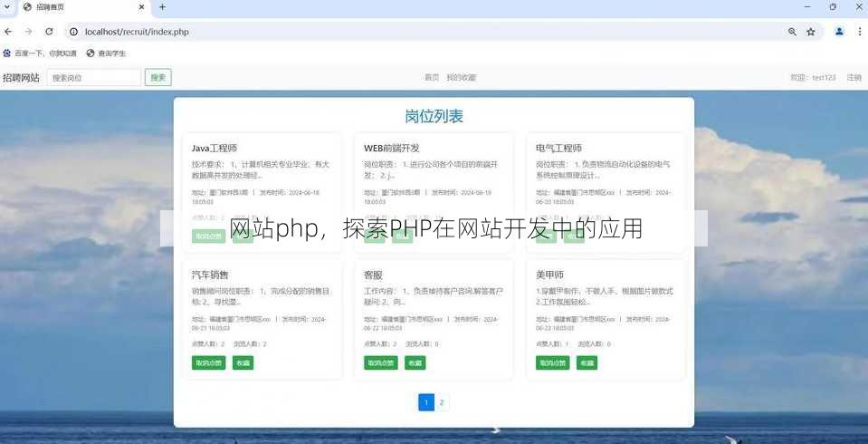The image size is (868, 444).
Task: Open the Java工程师 job title
Action: (x=215, y=149)
